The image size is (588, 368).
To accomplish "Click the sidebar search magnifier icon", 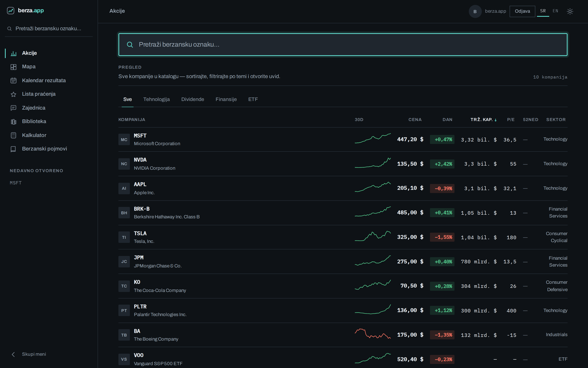I will 9,29.
